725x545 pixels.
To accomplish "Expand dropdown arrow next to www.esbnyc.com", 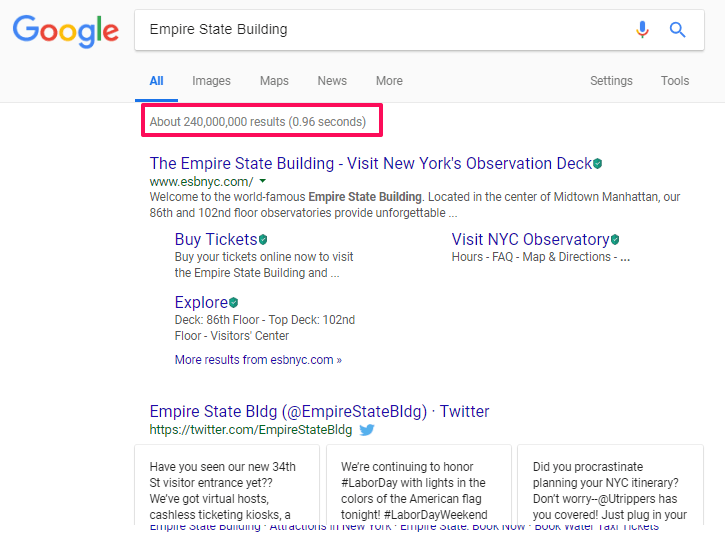I will pos(262,182).
